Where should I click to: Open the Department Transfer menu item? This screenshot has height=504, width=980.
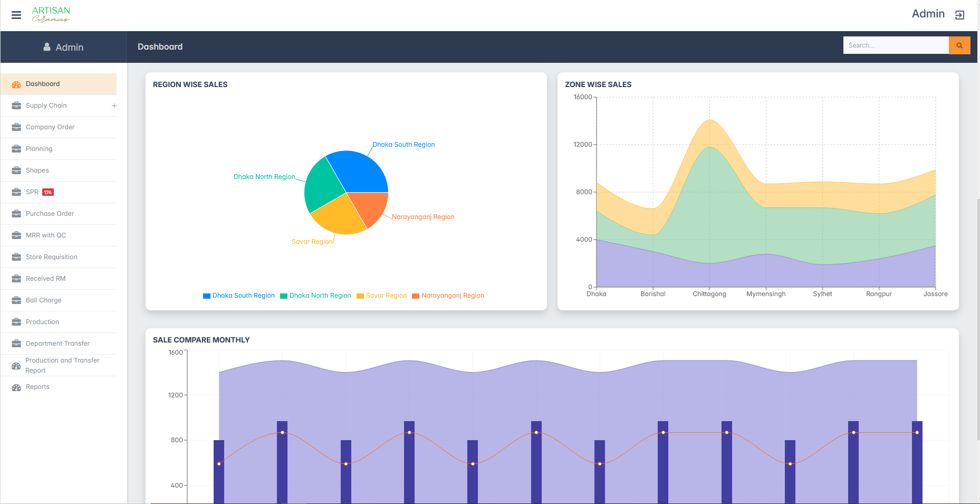click(57, 344)
